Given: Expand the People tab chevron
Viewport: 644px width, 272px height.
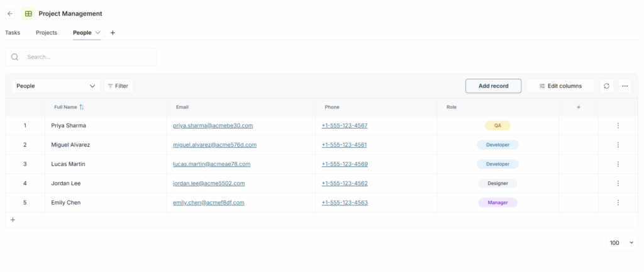Looking at the screenshot, I should (97, 33).
